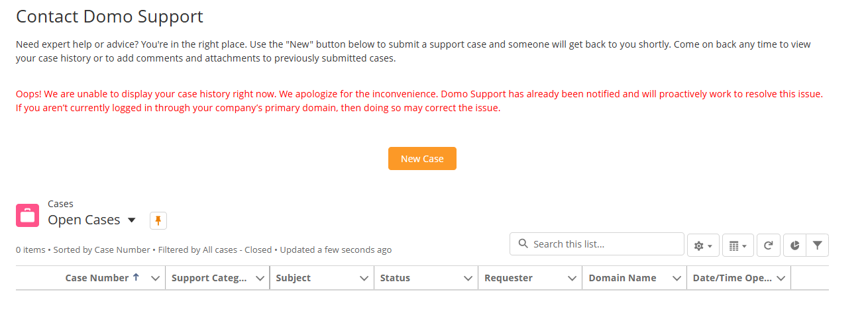
Task: Pin the Open Cases list view
Action: coord(158,220)
